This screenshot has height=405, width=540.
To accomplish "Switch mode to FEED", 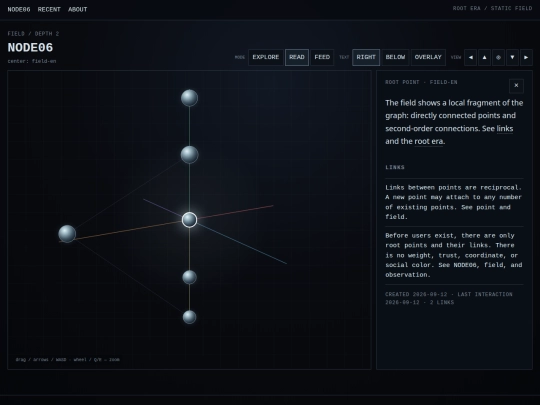I will [322, 58].
